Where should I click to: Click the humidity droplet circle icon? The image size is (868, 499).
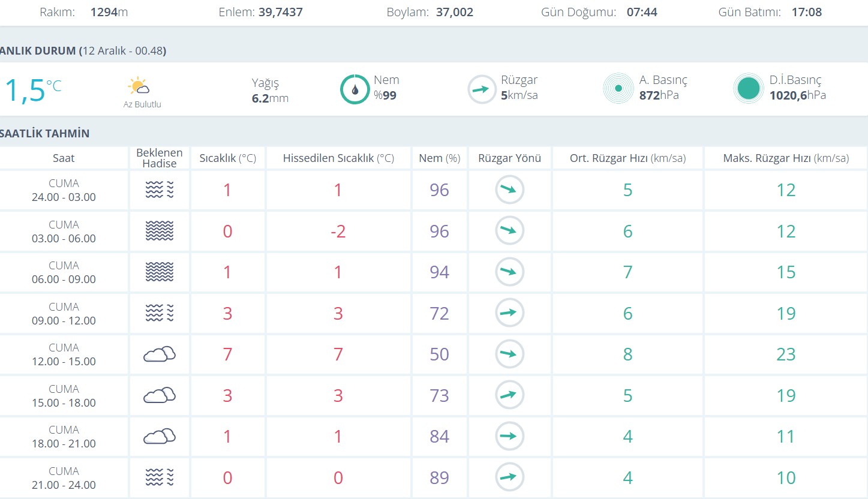point(355,89)
